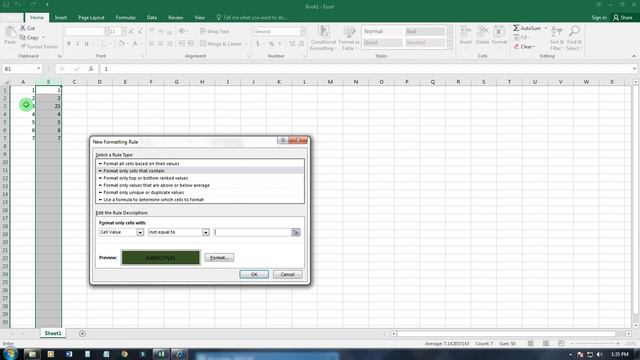
Task: Click the zoom slider in the status bar
Action: 595,344
